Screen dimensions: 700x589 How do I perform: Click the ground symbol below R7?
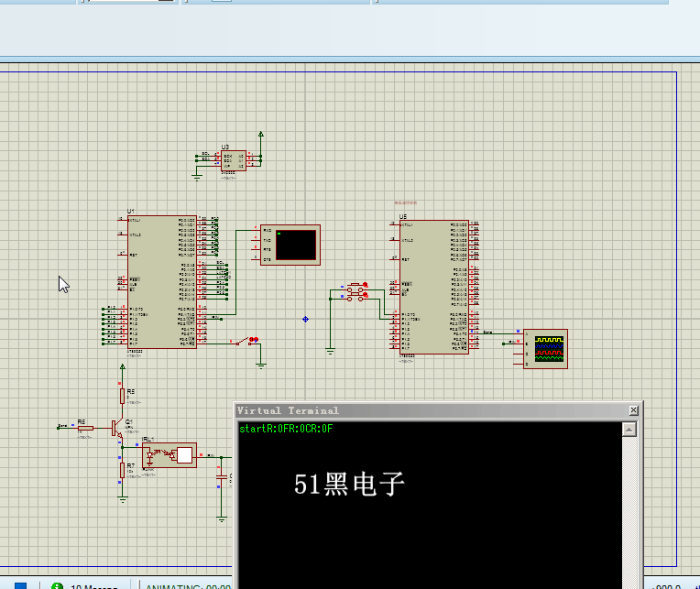tap(123, 500)
